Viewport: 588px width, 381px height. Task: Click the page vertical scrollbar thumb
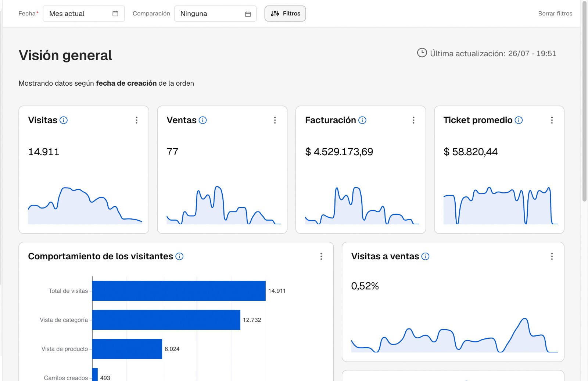point(584,101)
